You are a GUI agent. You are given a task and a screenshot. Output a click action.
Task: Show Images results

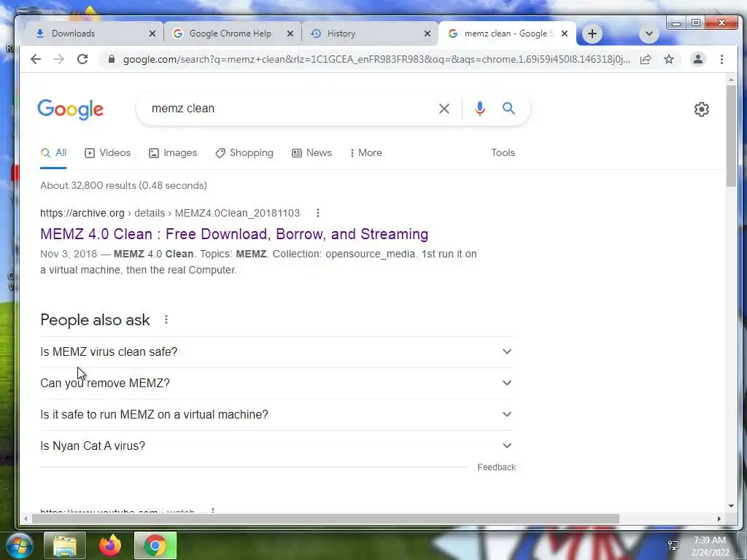[173, 153]
